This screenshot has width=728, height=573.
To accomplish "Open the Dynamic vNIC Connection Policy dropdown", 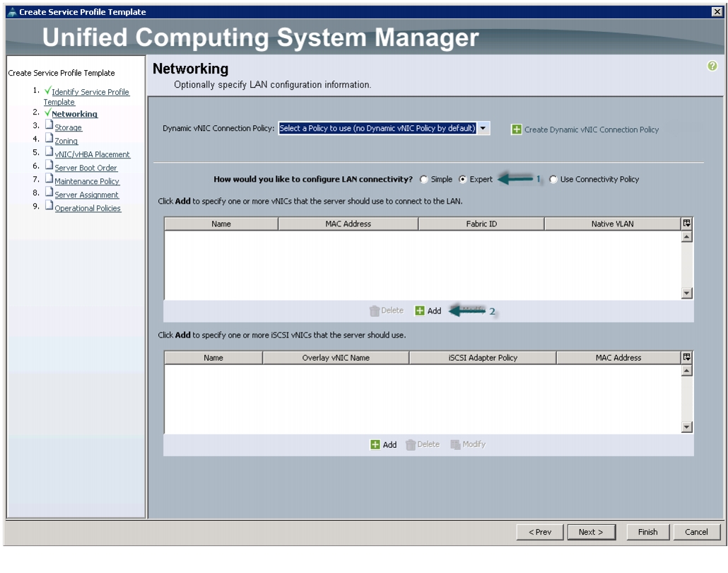I will [483, 128].
